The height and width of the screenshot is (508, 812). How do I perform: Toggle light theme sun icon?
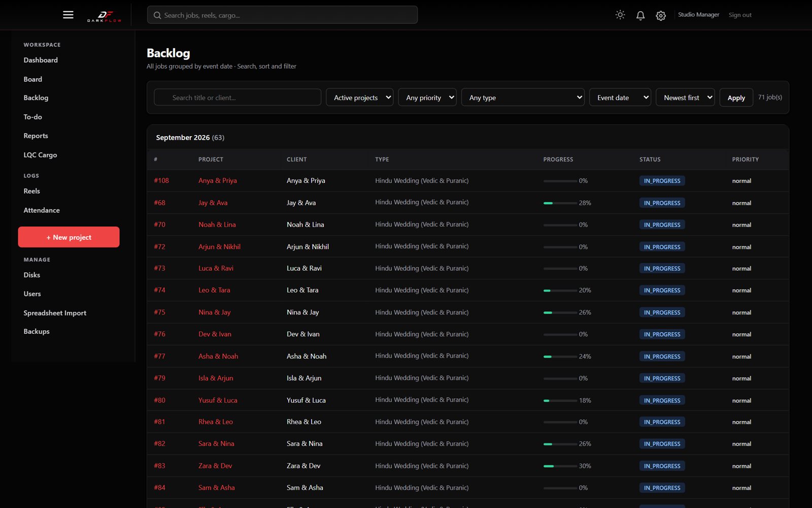tap(620, 15)
